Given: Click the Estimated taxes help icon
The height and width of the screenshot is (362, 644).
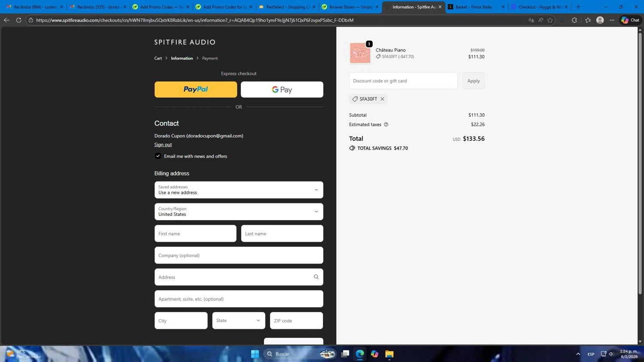Looking at the screenshot, I should tap(386, 124).
